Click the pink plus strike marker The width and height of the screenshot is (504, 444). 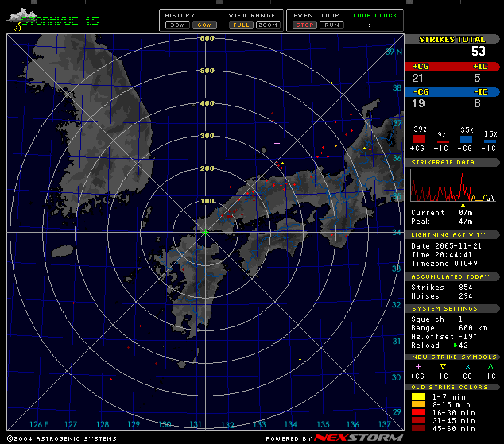point(277,143)
